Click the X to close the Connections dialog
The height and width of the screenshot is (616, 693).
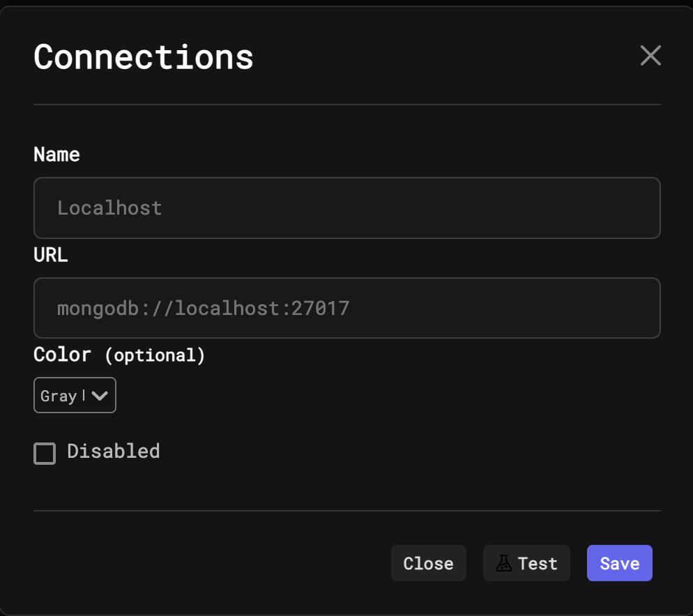pyautogui.click(x=650, y=55)
